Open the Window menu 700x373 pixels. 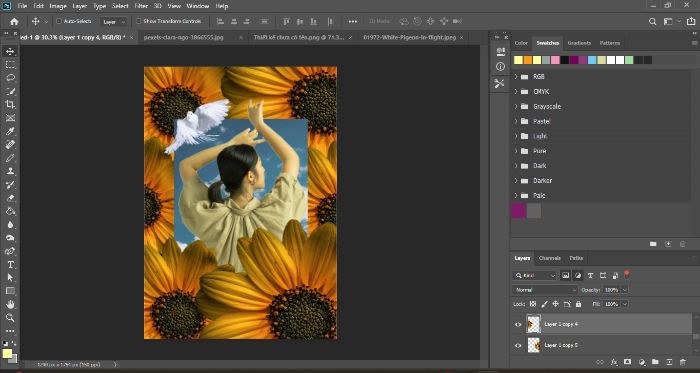point(198,6)
